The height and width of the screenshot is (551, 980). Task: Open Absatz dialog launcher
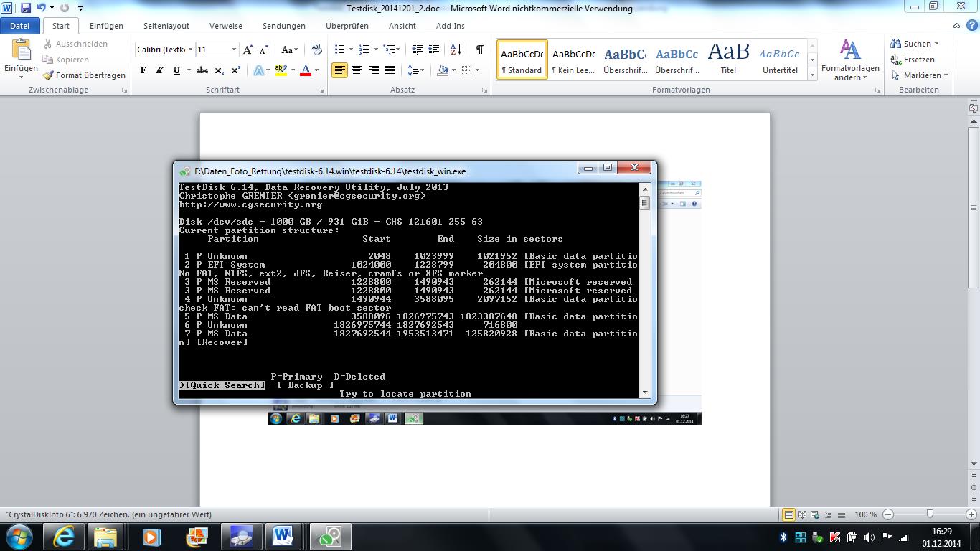pyautogui.click(x=485, y=90)
